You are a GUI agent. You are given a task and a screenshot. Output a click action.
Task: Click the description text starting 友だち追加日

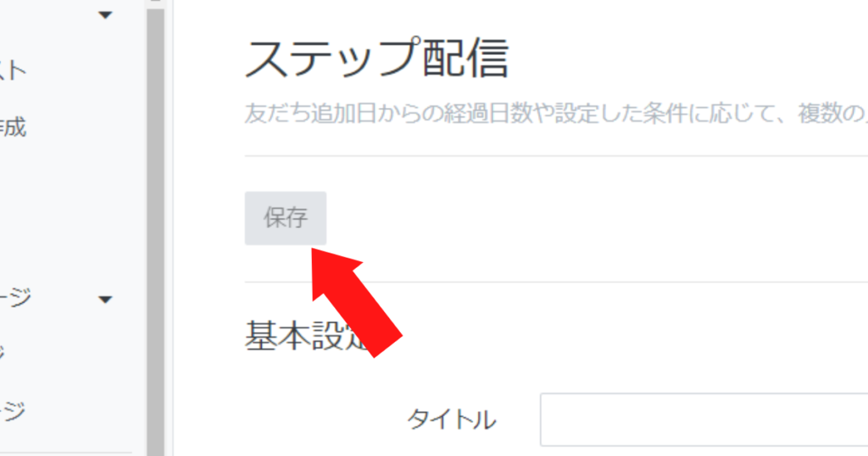coord(556,114)
